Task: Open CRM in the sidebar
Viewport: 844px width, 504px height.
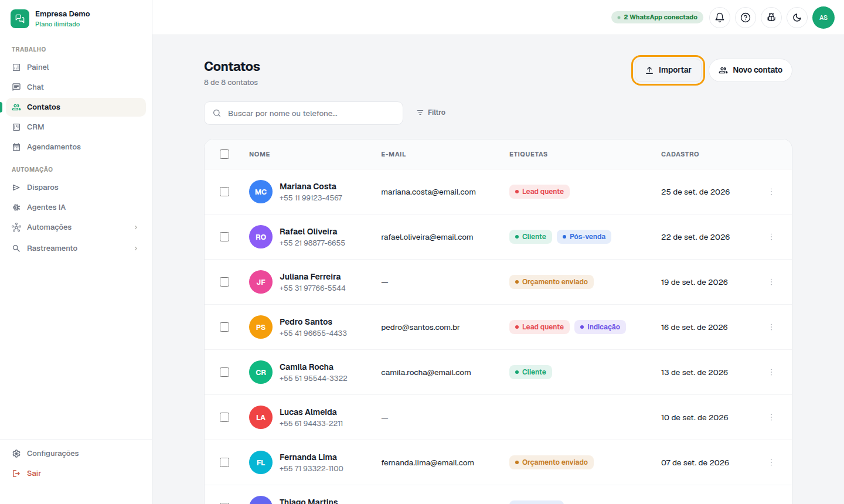Action: click(76, 127)
